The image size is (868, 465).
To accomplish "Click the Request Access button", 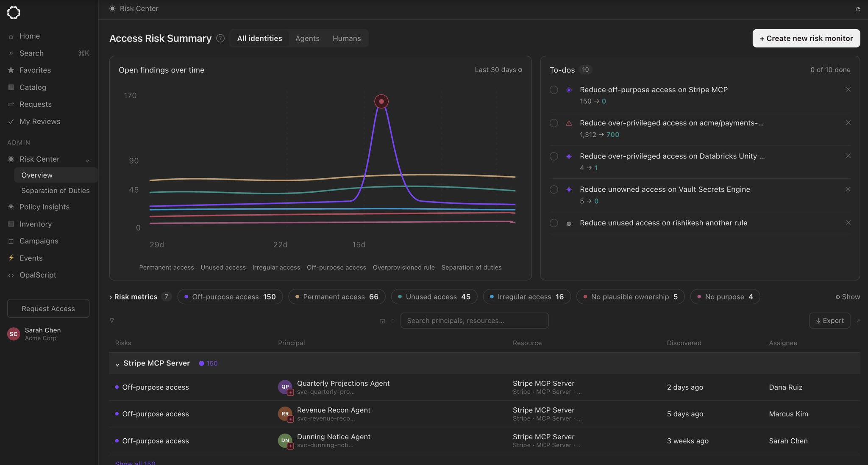I will click(48, 308).
